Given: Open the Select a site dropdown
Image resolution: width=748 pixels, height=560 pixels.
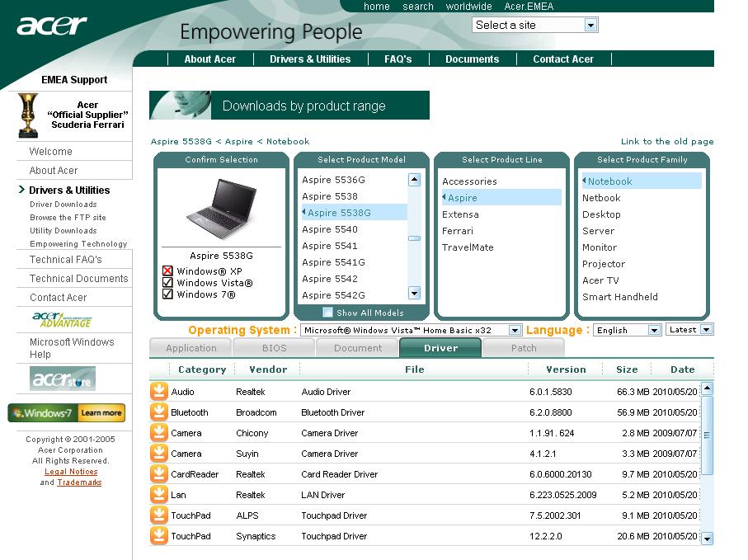Looking at the screenshot, I should coord(534,25).
